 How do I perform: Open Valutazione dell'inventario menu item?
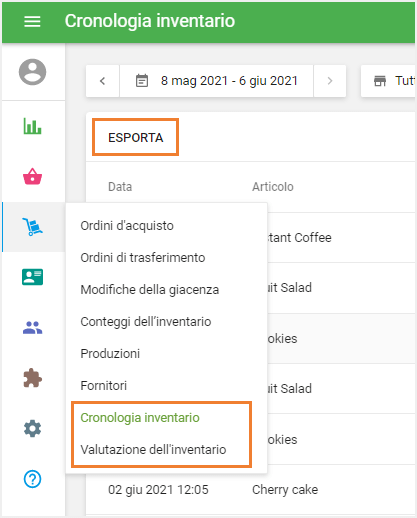[x=153, y=450]
